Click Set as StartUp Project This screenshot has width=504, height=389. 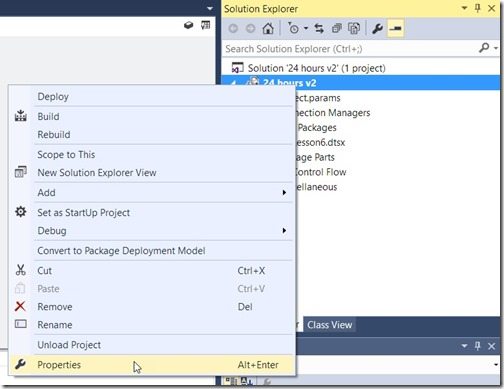point(84,213)
